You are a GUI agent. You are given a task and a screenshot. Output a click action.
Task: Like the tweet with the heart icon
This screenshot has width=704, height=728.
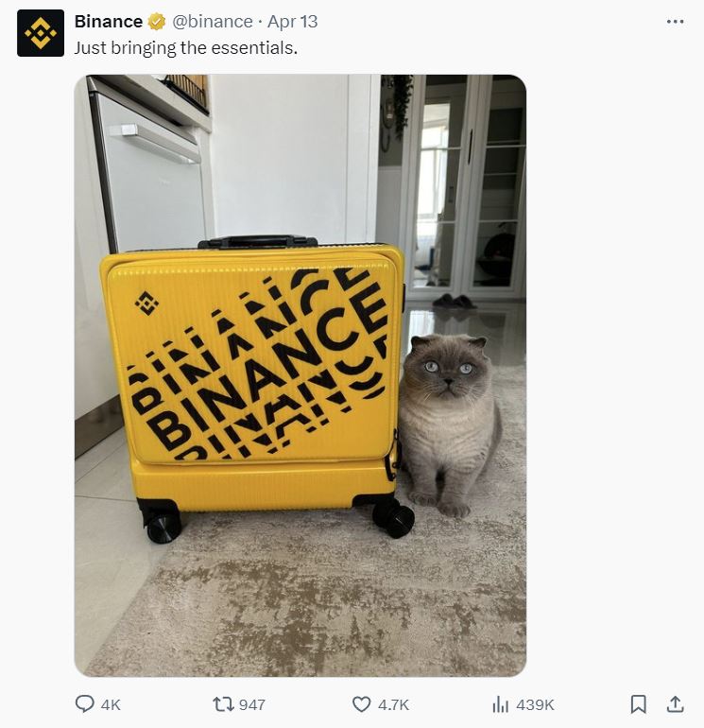click(x=362, y=704)
